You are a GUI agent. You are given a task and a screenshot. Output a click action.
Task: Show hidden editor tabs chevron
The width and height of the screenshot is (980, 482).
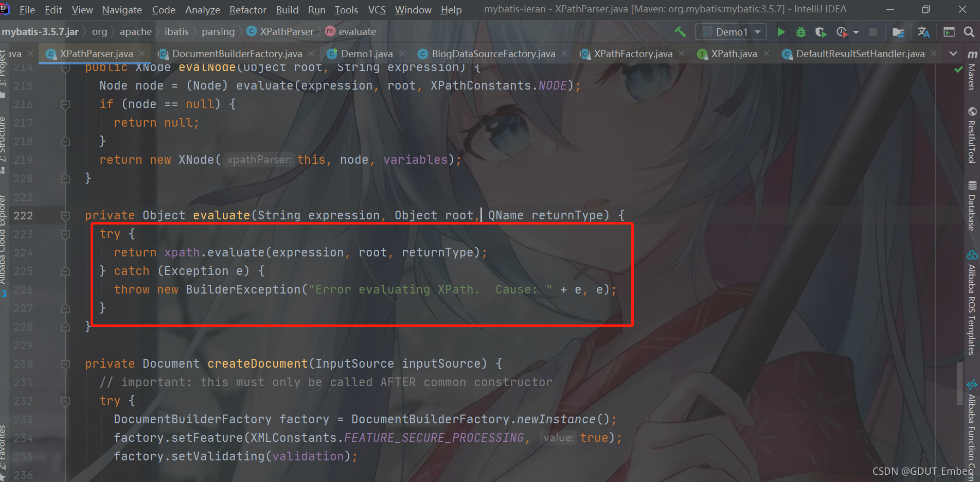click(x=953, y=54)
